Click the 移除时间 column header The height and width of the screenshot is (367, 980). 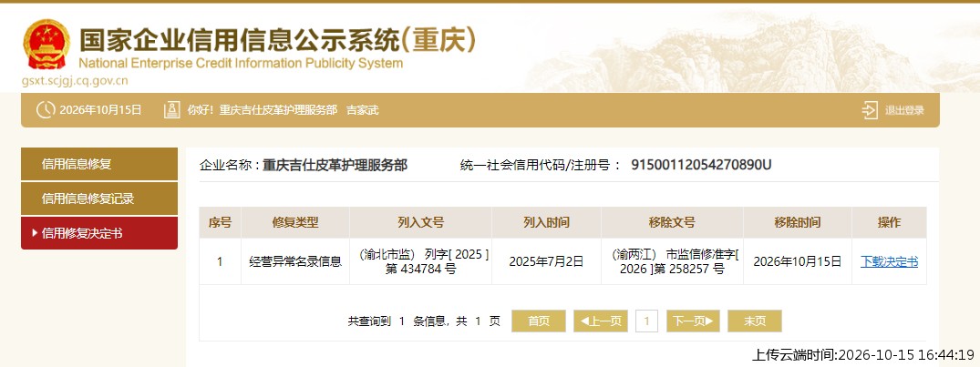tap(798, 222)
